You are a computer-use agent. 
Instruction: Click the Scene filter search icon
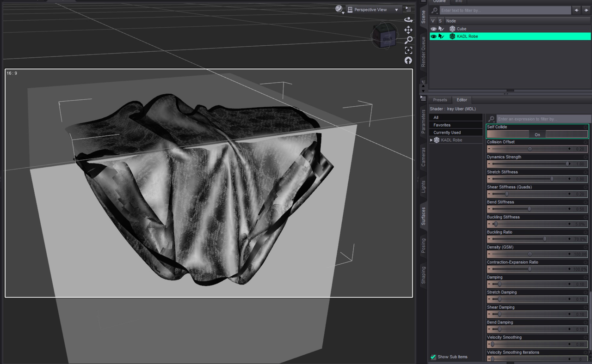tap(434, 10)
